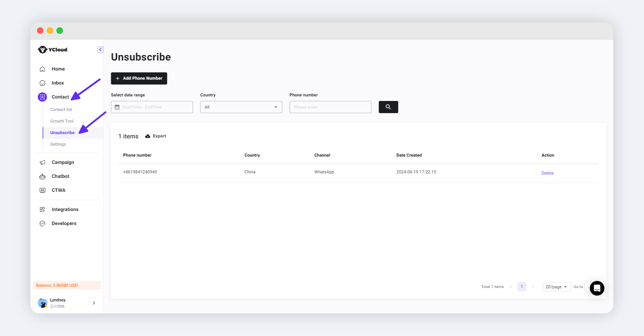Click the Phone number input field
644x336 pixels.
pos(330,107)
